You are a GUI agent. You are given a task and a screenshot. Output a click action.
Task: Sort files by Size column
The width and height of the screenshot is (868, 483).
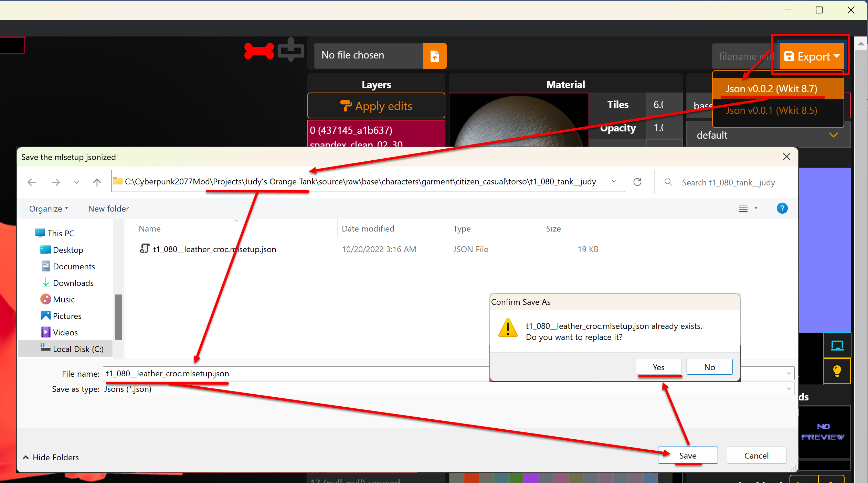553,229
